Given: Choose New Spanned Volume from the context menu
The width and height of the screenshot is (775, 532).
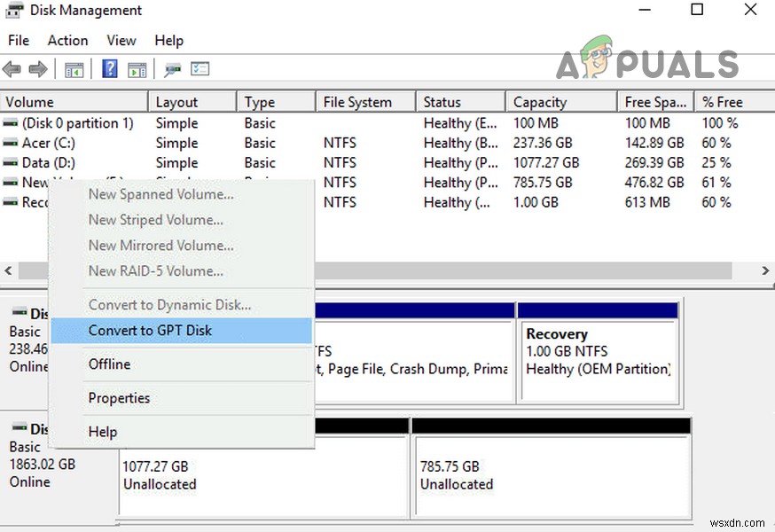Looking at the screenshot, I should point(160,194).
